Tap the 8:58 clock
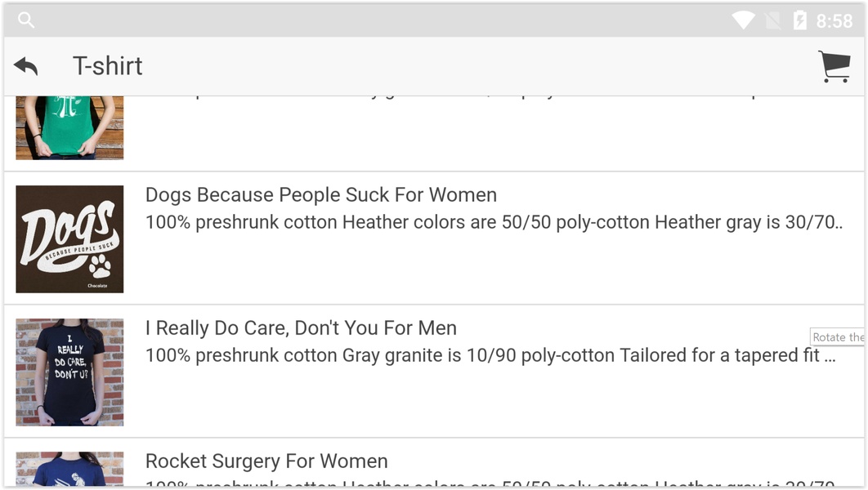This screenshot has width=868, height=490. tap(834, 21)
